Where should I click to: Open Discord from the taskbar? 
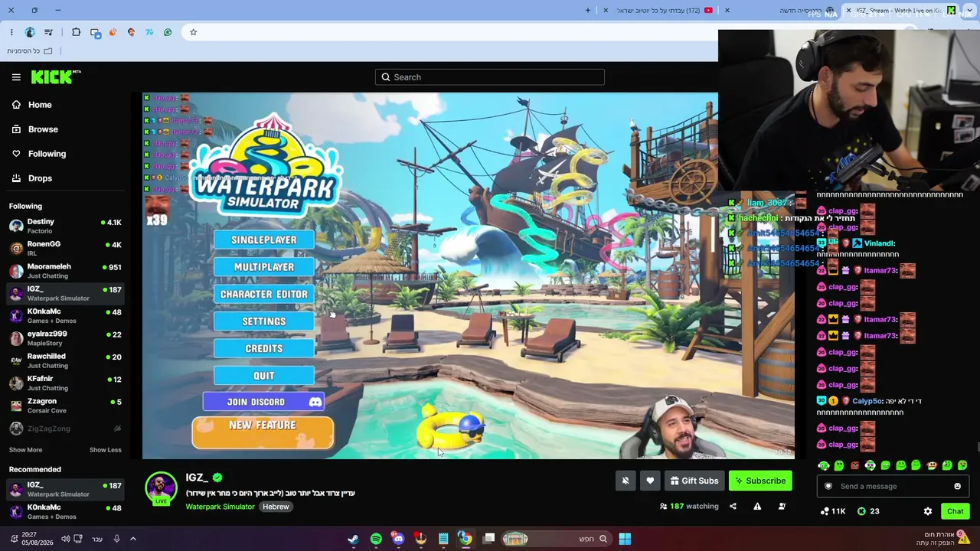click(398, 539)
